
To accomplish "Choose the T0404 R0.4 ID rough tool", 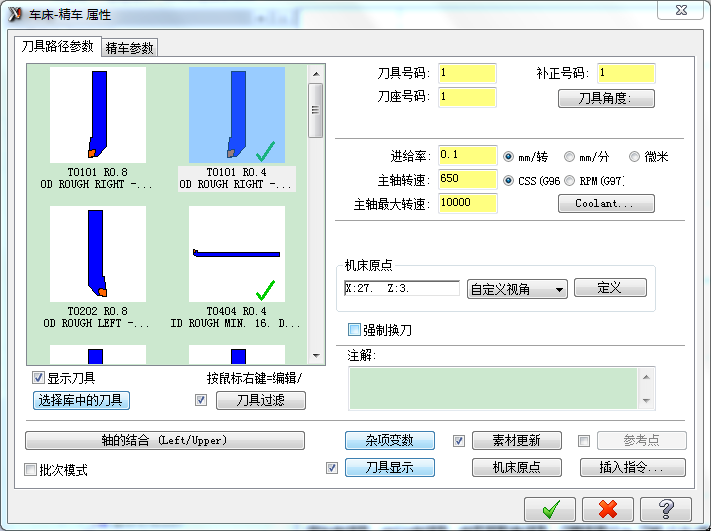I will point(237,254).
